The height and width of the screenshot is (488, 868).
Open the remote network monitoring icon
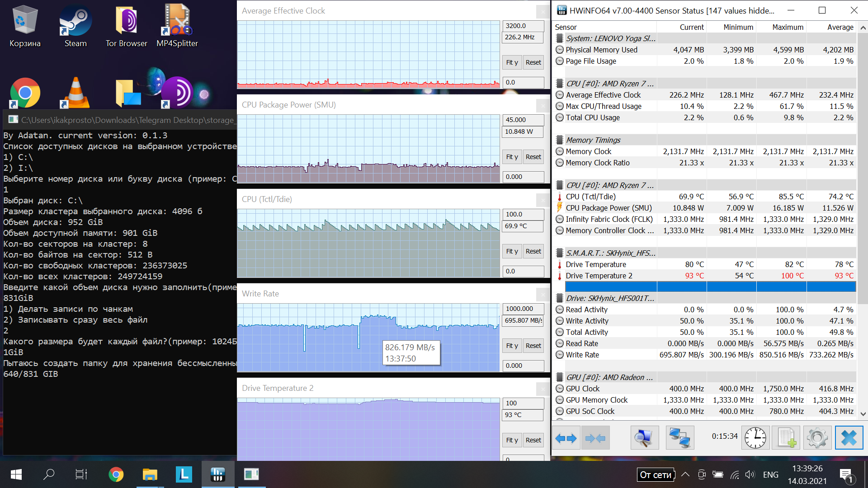[679, 438]
